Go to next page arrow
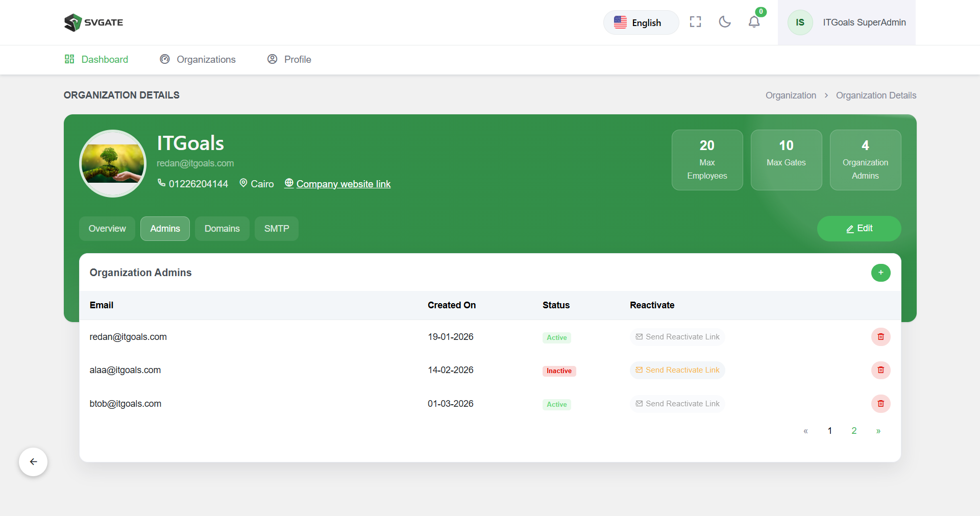Screen dimensions: 980x516 click(878, 431)
